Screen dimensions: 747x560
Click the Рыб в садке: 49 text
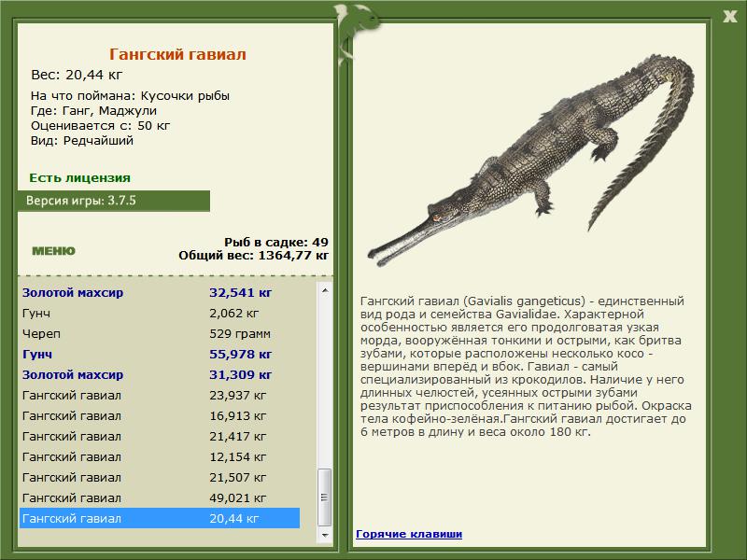(x=276, y=242)
